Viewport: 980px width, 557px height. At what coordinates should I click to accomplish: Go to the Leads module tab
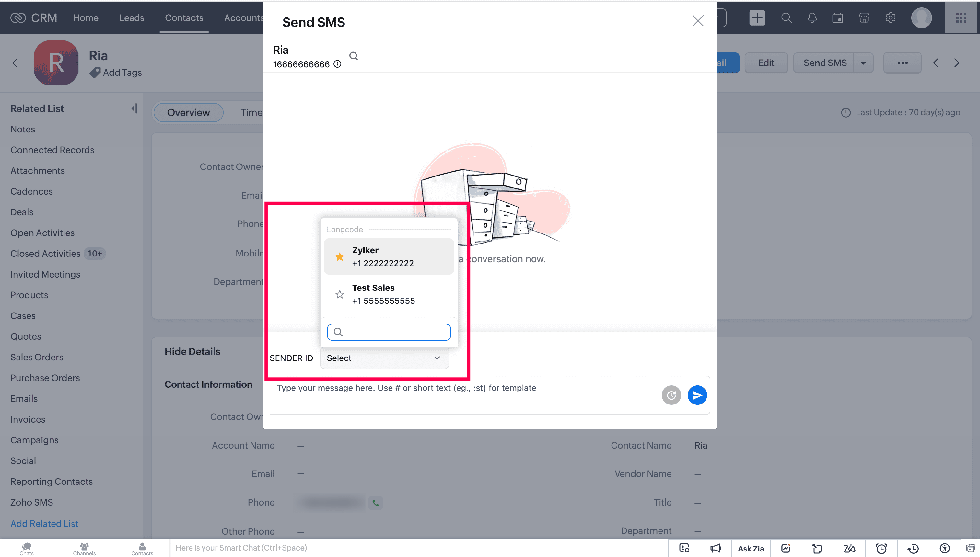pyautogui.click(x=131, y=18)
